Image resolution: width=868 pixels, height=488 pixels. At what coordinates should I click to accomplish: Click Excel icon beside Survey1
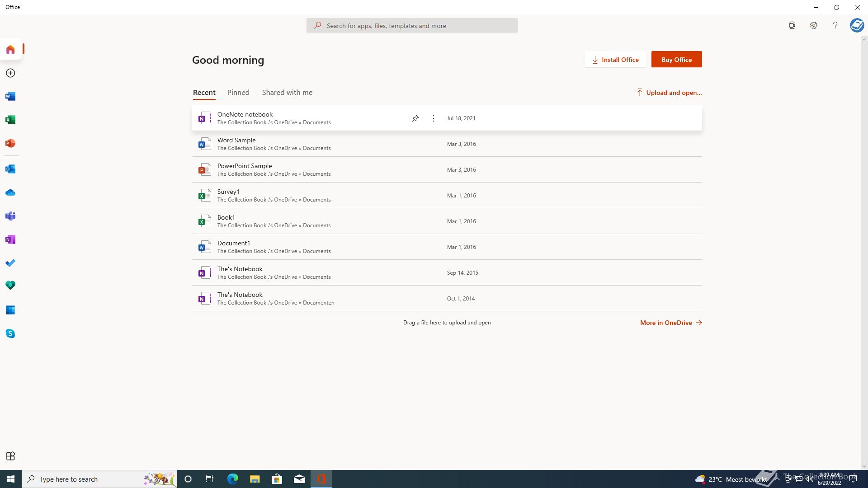click(x=204, y=196)
